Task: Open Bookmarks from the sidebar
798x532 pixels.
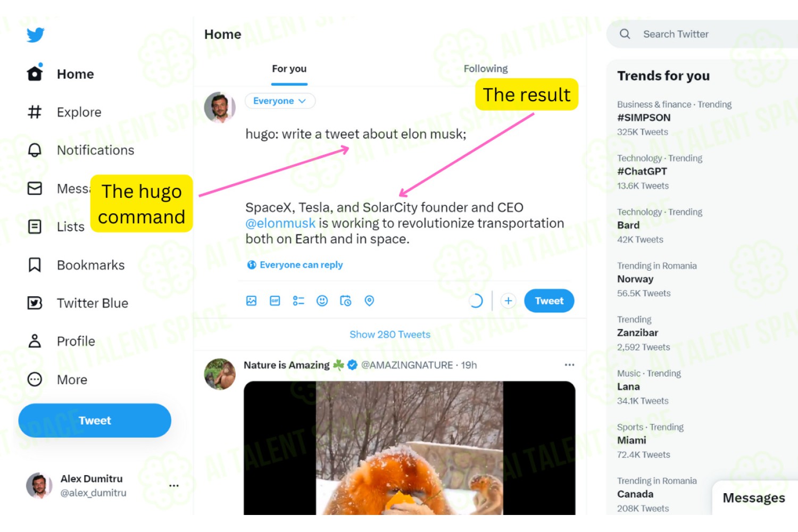Action: (x=76, y=265)
